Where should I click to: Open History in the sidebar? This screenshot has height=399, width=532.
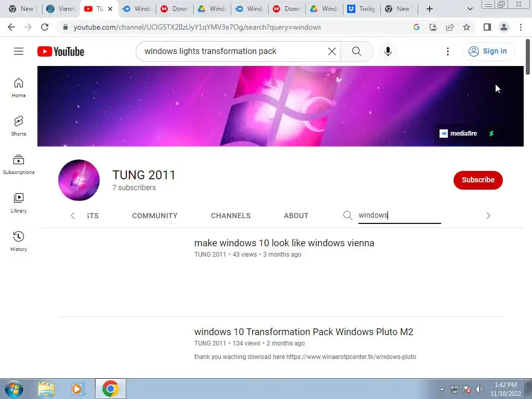[19, 241]
